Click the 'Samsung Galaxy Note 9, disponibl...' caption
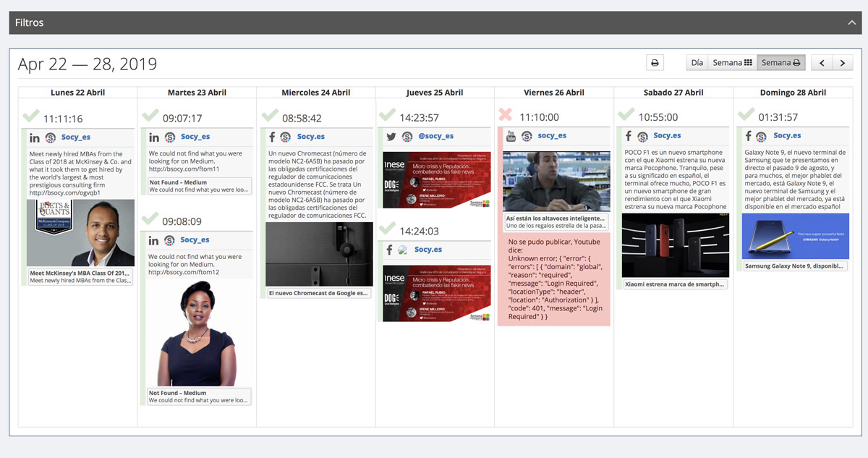Image resolution: width=868 pixels, height=458 pixels. [794, 266]
